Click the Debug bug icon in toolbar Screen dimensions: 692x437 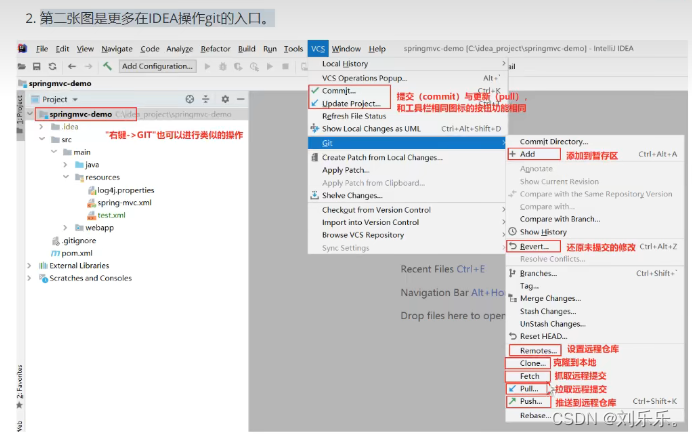point(223,67)
